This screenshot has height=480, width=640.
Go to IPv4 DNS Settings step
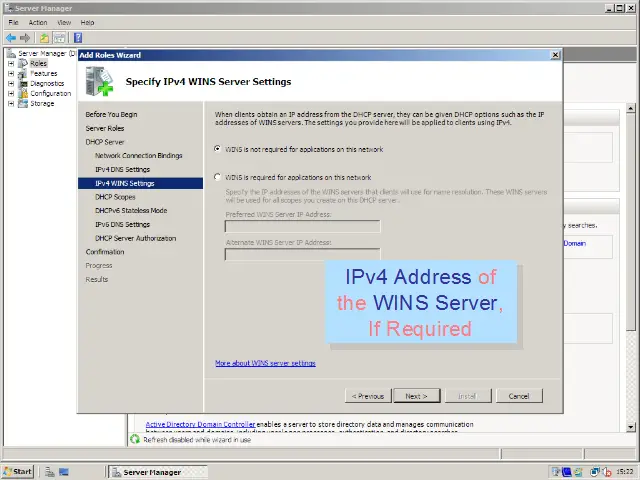[x=122, y=169]
